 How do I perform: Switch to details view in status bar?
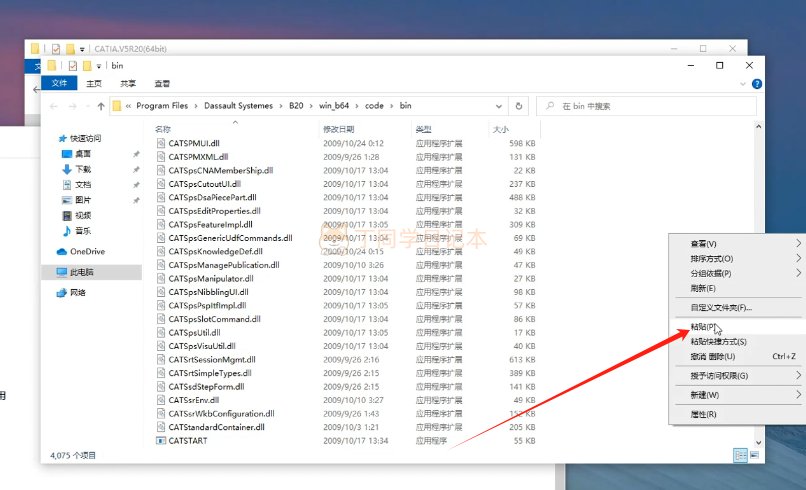(x=741, y=455)
